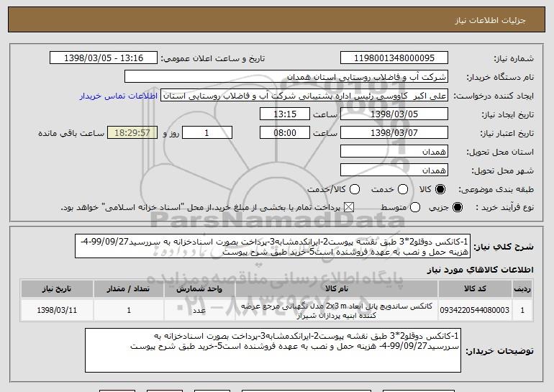The width and height of the screenshot is (554, 392).
Task: Choose the جزیی purchase type radio
Action: coord(457,208)
